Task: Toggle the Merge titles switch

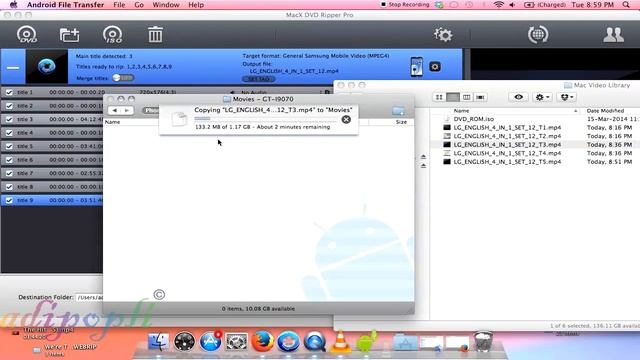Action: (123, 78)
